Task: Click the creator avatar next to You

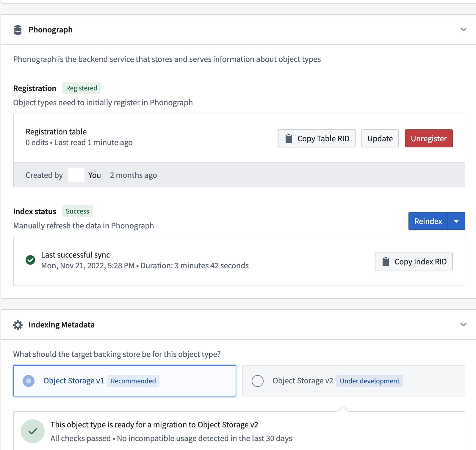Action: [76, 175]
